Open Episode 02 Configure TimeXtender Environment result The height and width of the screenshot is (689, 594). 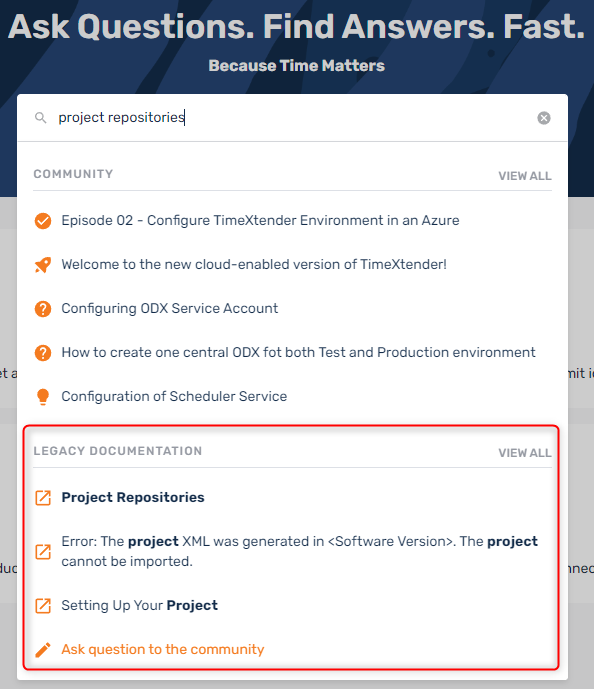(x=260, y=220)
